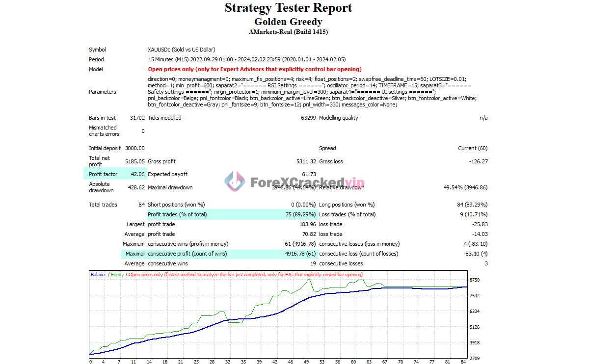Click the green Equity legend label
The height and width of the screenshot is (364, 589).
tap(117, 275)
